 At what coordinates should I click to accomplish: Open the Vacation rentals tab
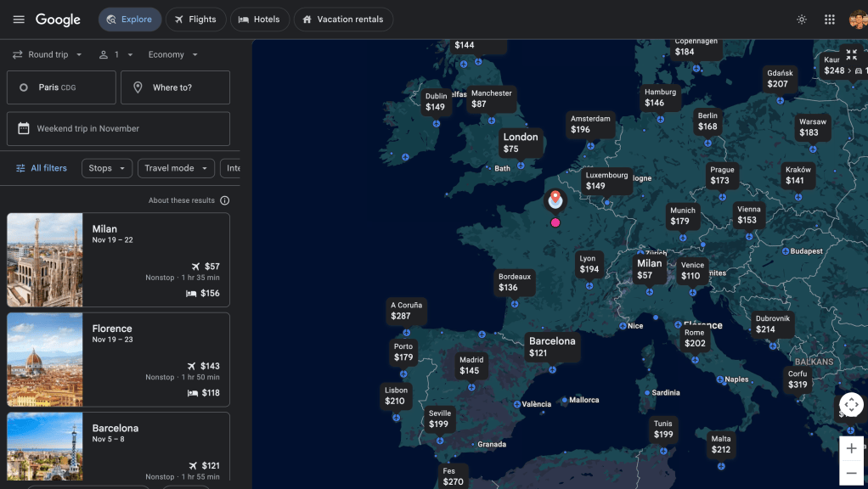[343, 20]
